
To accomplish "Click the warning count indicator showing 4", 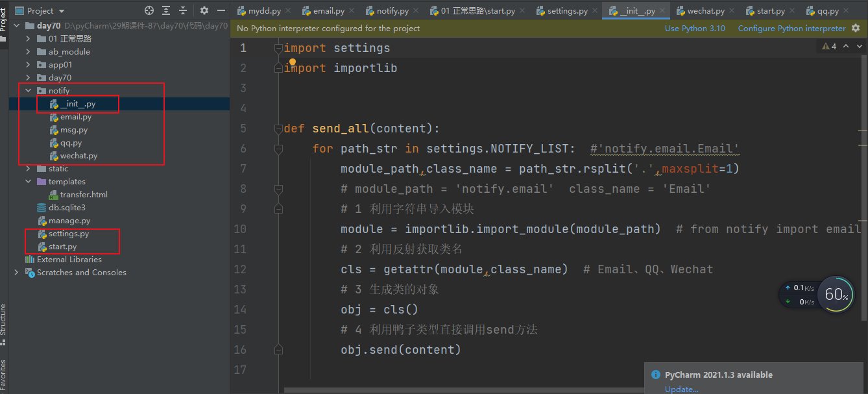I will click(829, 46).
